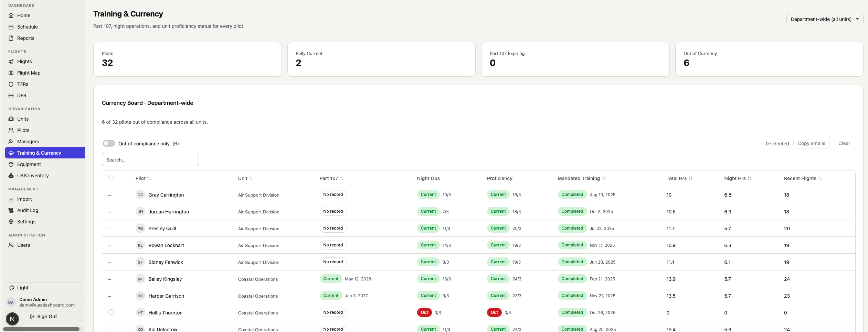This screenshot has width=868, height=332.
Task: Sort the table by Pilot column
Action: [143, 178]
